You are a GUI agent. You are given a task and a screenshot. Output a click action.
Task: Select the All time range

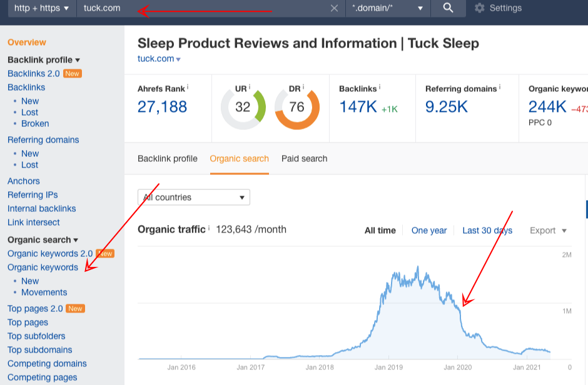(x=380, y=231)
